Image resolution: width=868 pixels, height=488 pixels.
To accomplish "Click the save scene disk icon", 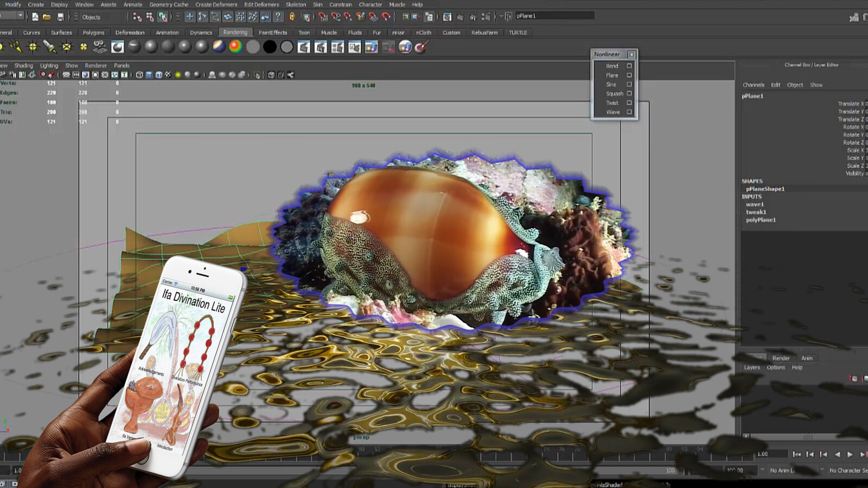I will tap(60, 17).
